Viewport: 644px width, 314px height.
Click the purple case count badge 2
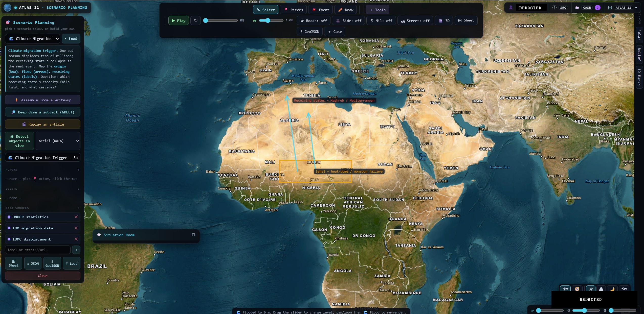[597, 8]
